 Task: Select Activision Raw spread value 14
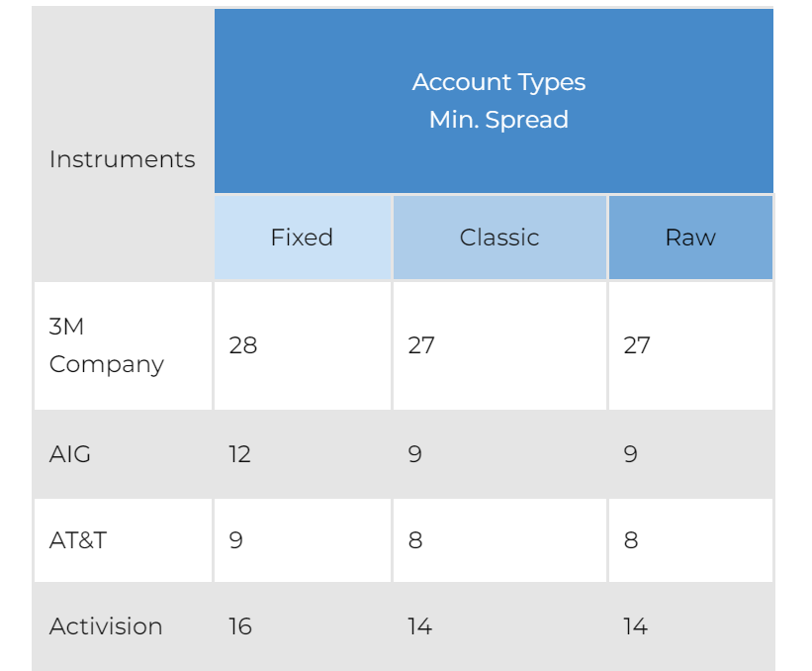pos(635,626)
